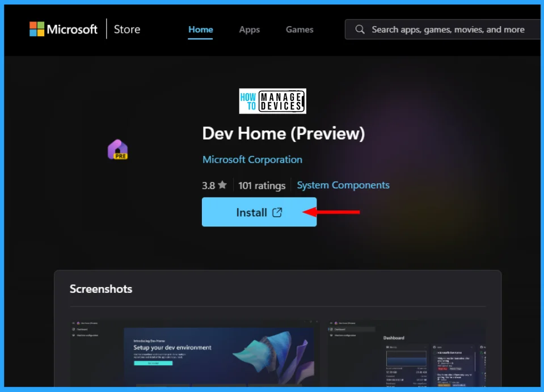The image size is (544, 392).
Task: Switch to the Home tab
Action: [x=201, y=29]
